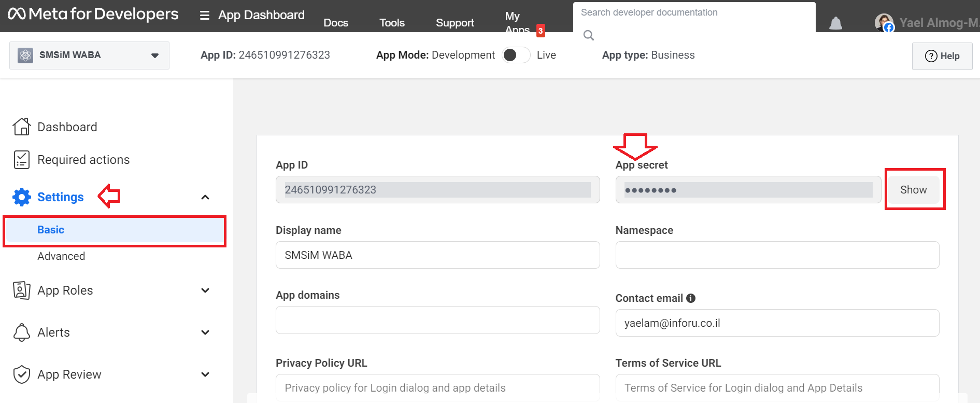The image size is (980, 403).
Task: Open the Support menu
Action: [455, 23]
